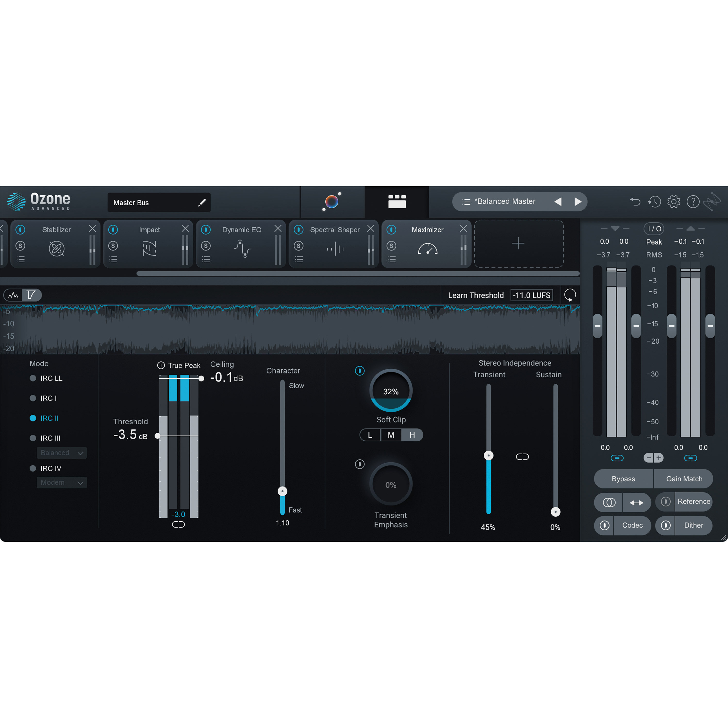Click the undo arrow icon
The height and width of the screenshot is (728, 728).
point(635,202)
